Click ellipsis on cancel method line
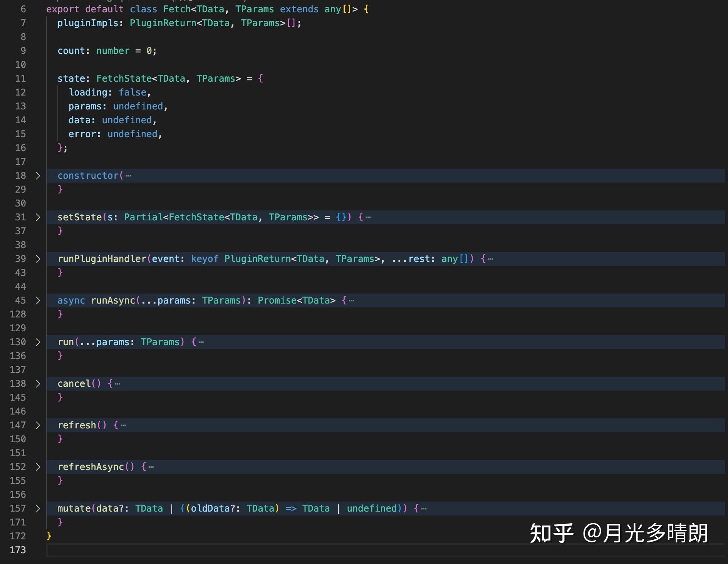Viewport: 728px width, 564px height. (x=117, y=384)
